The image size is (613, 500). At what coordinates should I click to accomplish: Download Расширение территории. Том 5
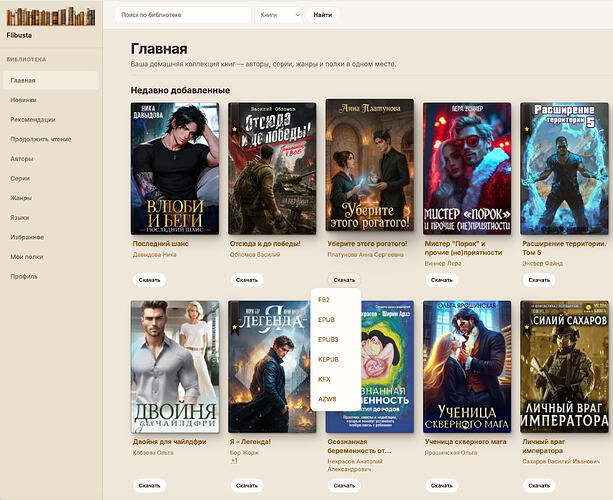click(x=539, y=280)
